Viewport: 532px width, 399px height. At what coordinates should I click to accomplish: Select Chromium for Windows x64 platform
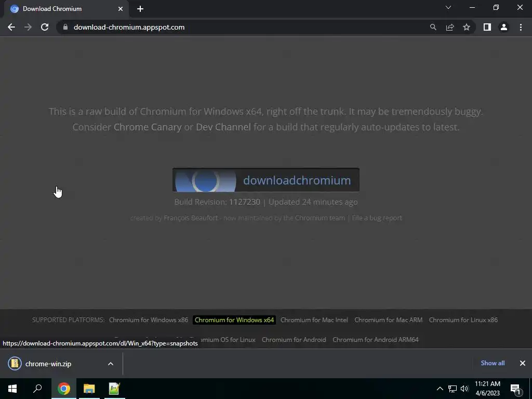pyautogui.click(x=234, y=320)
